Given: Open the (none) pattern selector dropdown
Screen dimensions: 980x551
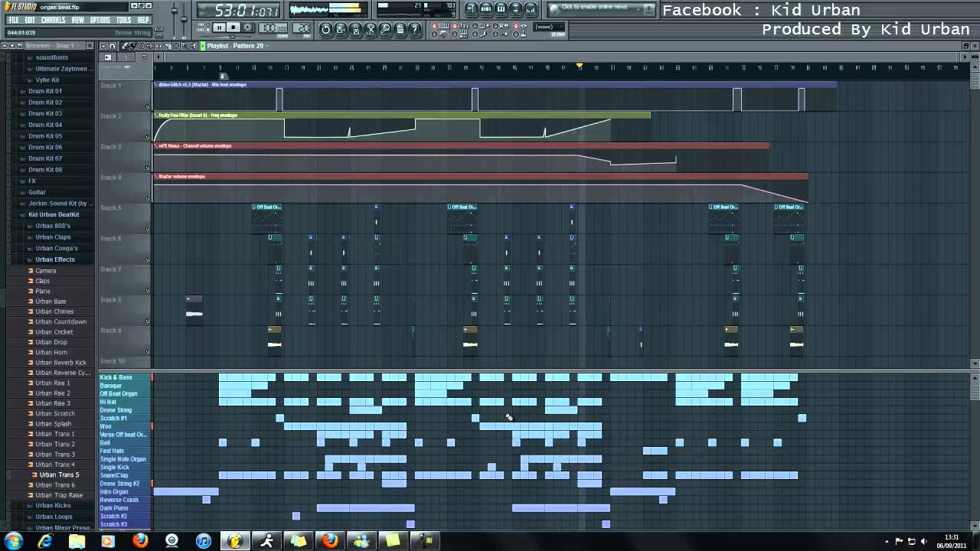Looking at the screenshot, I should [x=548, y=27].
